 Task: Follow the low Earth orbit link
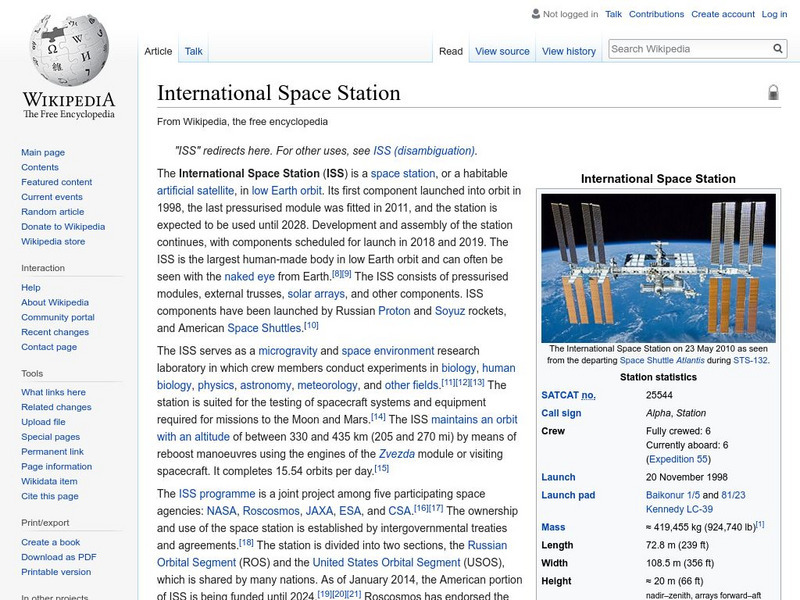[x=287, y=190]
